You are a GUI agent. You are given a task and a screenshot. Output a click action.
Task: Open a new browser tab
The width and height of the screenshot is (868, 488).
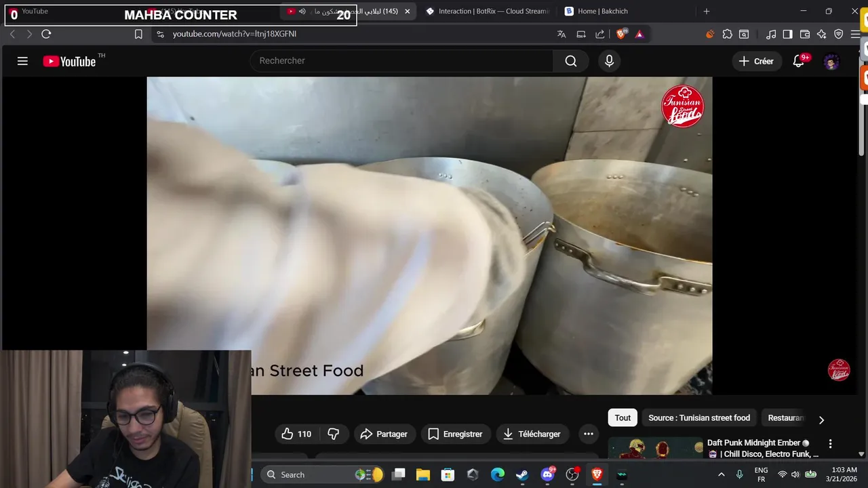point(706,12)
